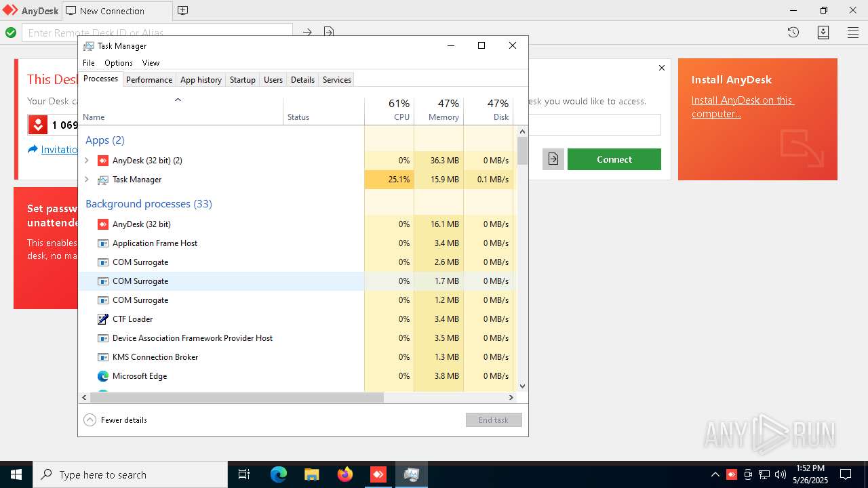Select Device Association Framework Provider Host row
868x488 pixels.
click(296, 338)
